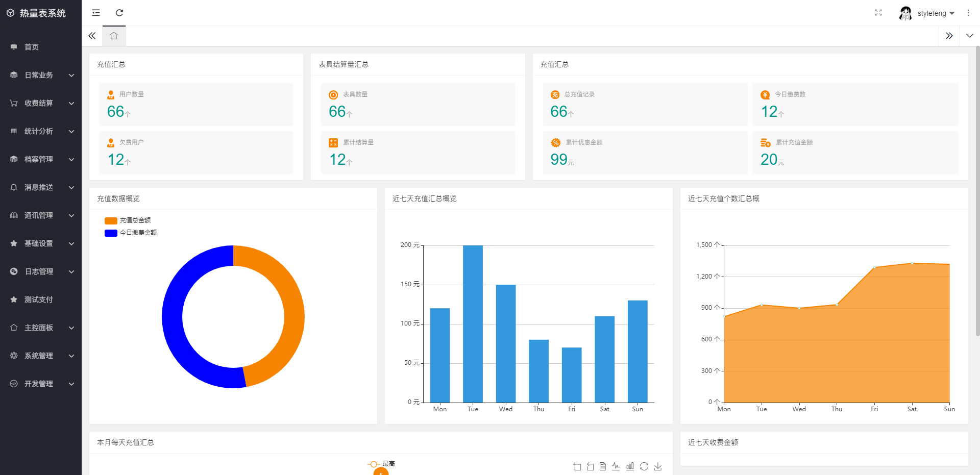This screenshot has width=980, height=475.
Task: Click the refresh icon in top bar
Action: (119, 13)
